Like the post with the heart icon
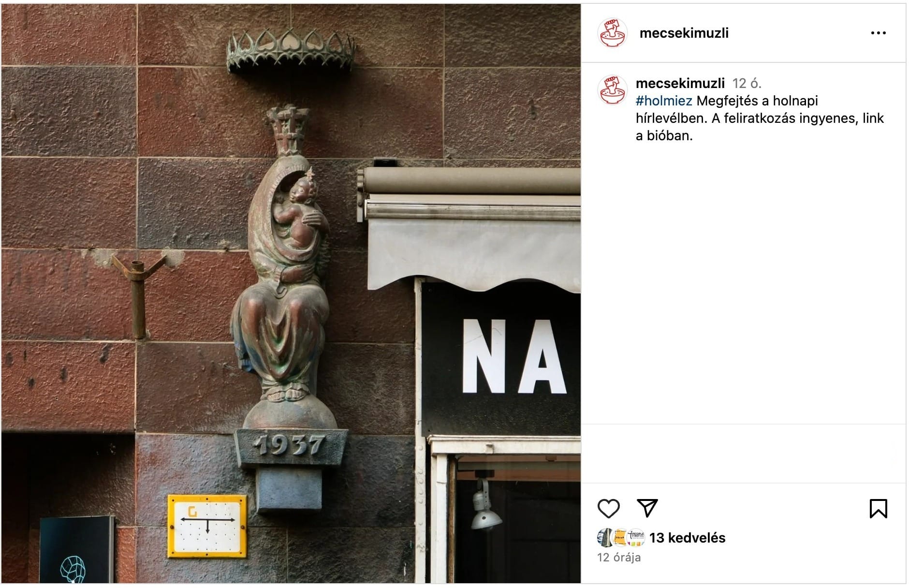This screenshot has width=909, height=588. pyautogui.click(x=608, y=509)
